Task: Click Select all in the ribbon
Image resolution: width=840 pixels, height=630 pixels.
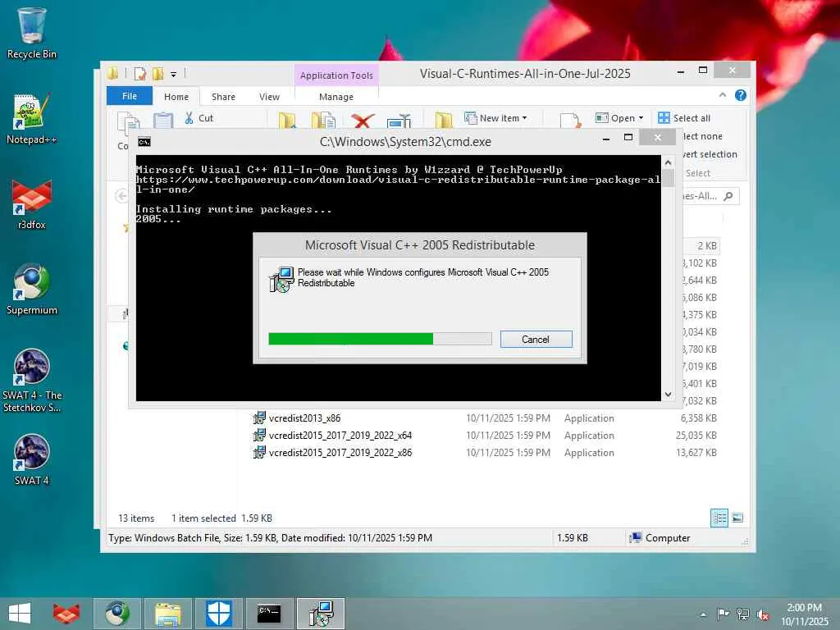Action: [x=684, y=118]
